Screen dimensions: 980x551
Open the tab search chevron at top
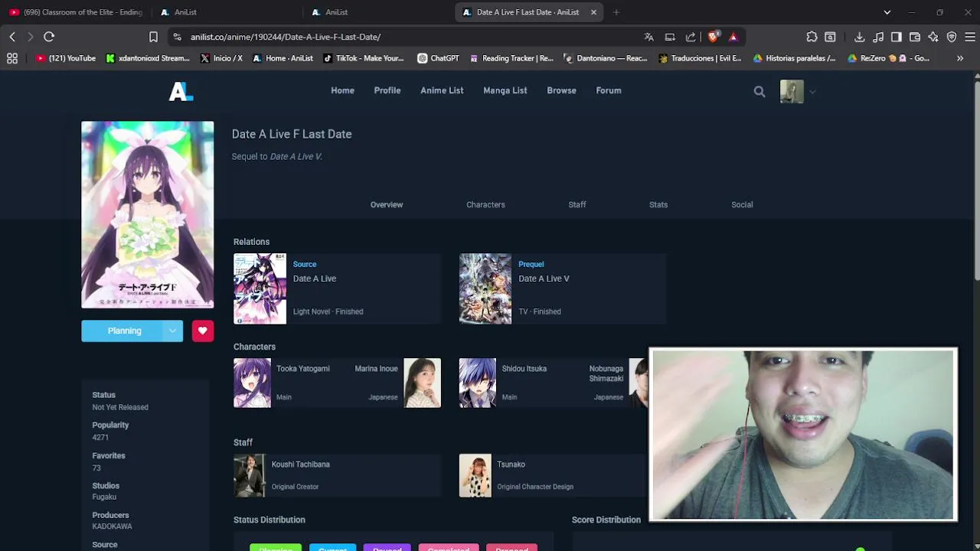point(887,12)
